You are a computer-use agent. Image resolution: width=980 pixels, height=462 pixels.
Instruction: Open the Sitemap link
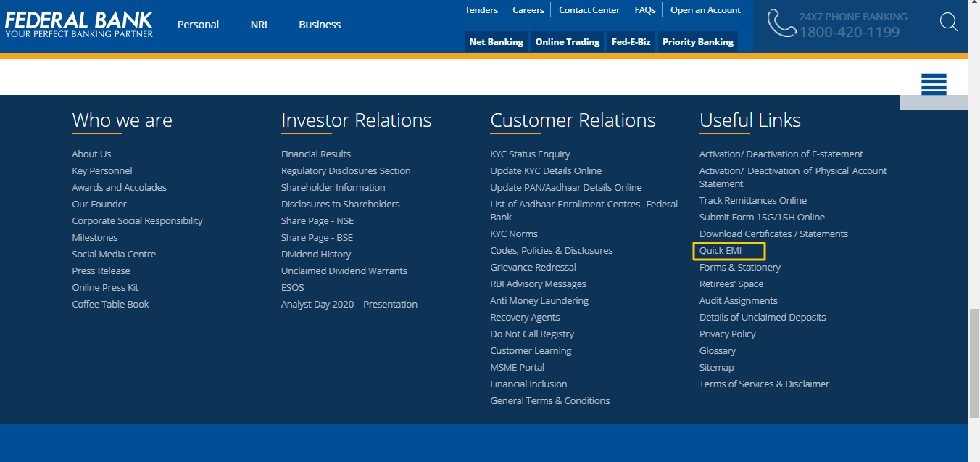coord(717,367)
